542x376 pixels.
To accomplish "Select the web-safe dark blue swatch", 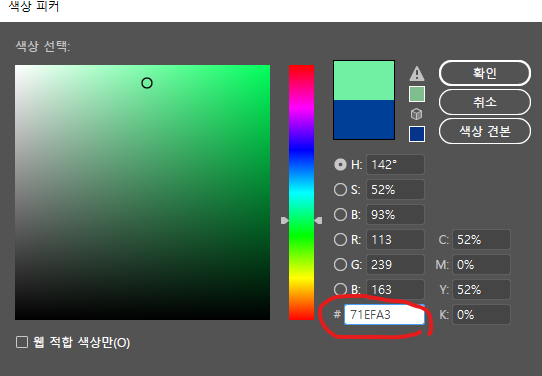I will pos(417,134).
